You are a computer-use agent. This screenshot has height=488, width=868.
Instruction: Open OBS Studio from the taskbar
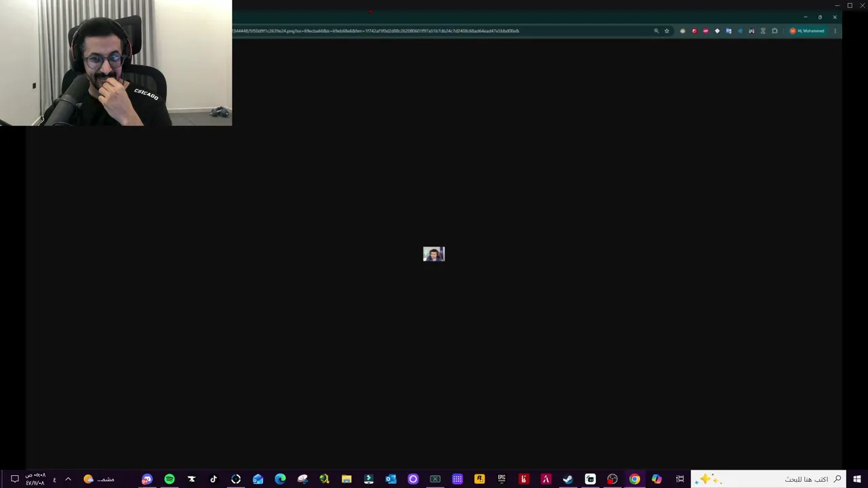coord(612,479)
